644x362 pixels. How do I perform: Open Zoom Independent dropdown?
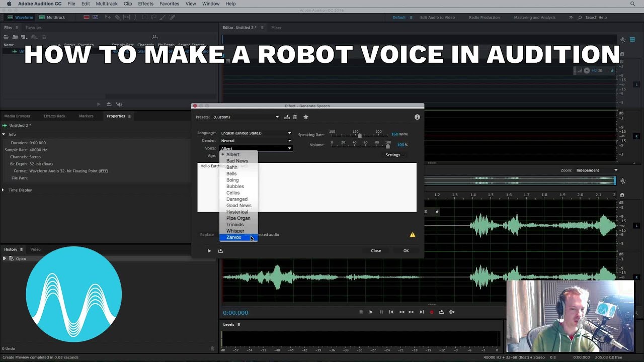(596, 170)
